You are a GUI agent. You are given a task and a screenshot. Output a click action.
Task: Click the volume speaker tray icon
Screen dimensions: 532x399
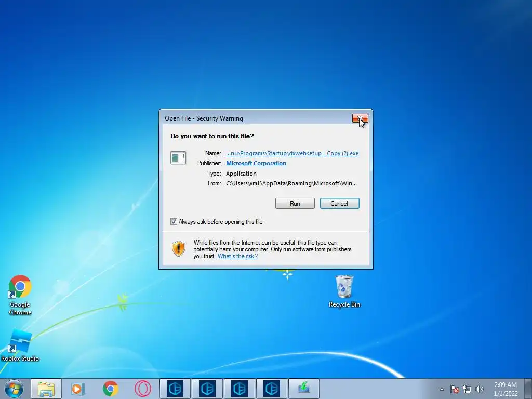click(480, 389)
